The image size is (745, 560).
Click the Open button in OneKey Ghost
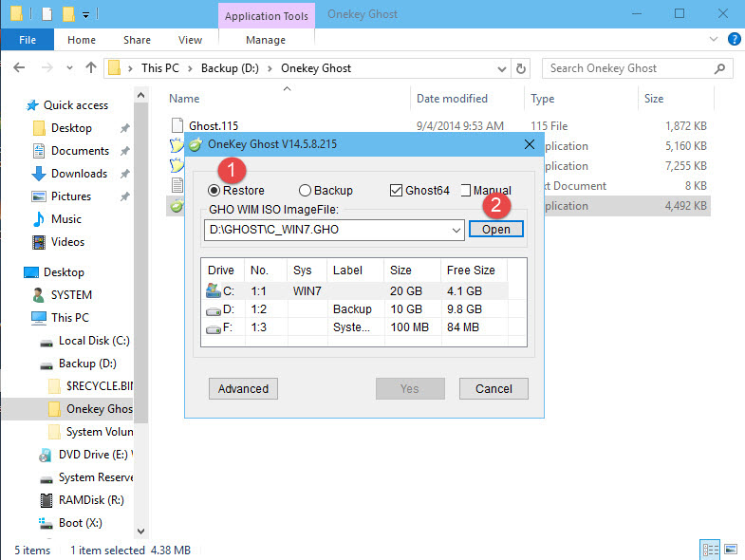496,229
